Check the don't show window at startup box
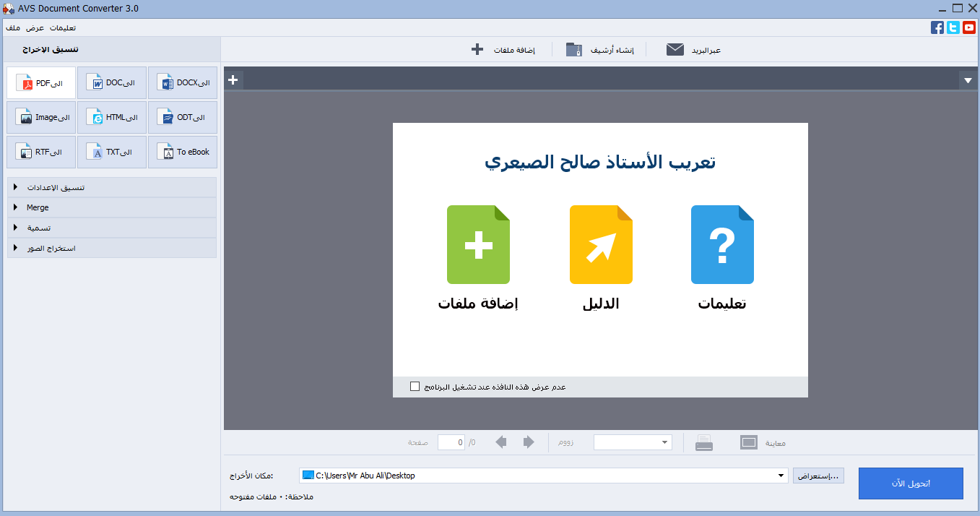The height and width of the screenshot is (516, 980). click(x=415, y=387)
